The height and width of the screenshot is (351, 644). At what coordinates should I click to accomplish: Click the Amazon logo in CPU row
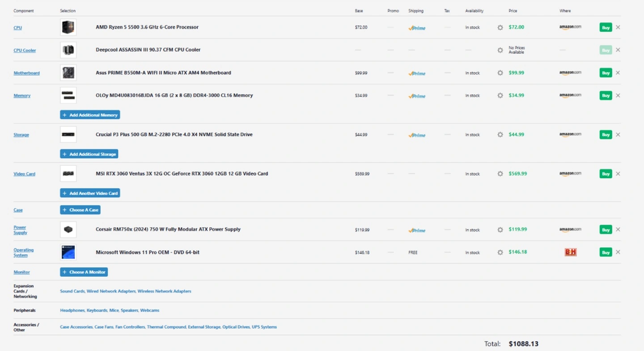coord(570,27)
